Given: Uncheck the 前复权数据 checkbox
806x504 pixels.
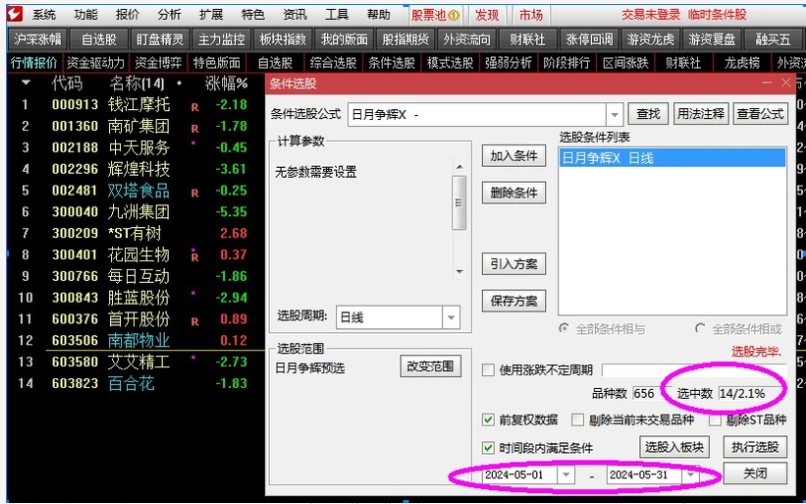Looking at the screenshot, I should point(488,420).
